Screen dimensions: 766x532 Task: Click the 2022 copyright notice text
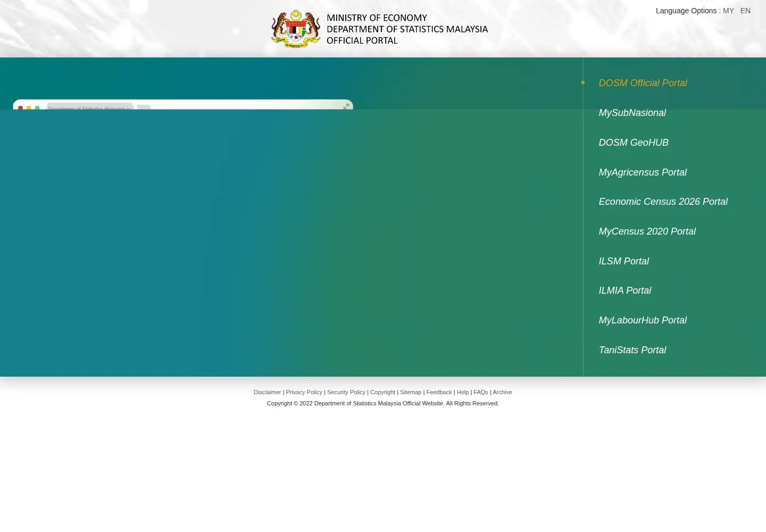tap(383, 403)
